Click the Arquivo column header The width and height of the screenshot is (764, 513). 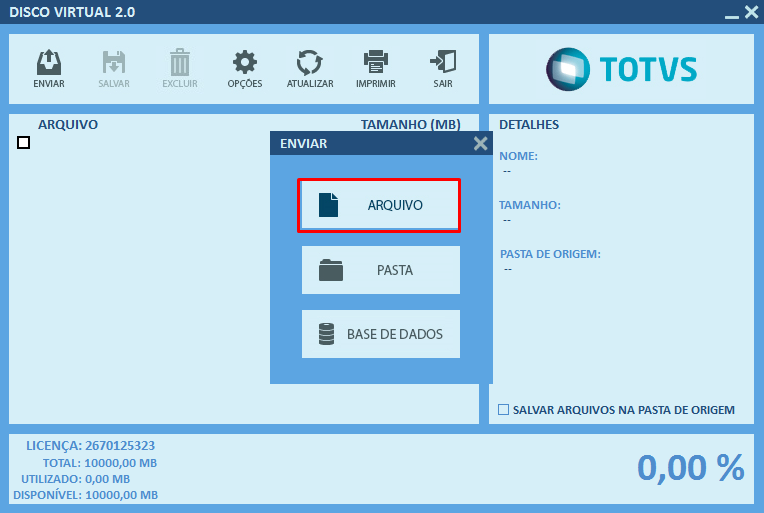68,124
